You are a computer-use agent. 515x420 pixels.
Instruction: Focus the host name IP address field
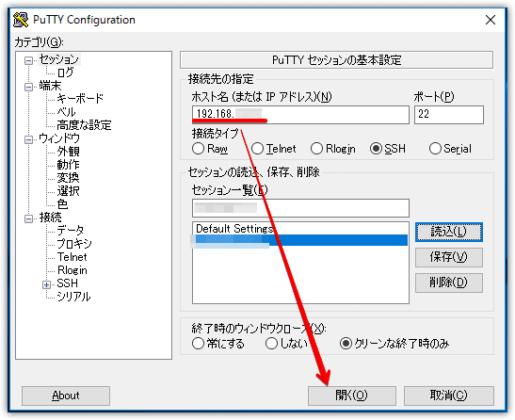[300, 115]
